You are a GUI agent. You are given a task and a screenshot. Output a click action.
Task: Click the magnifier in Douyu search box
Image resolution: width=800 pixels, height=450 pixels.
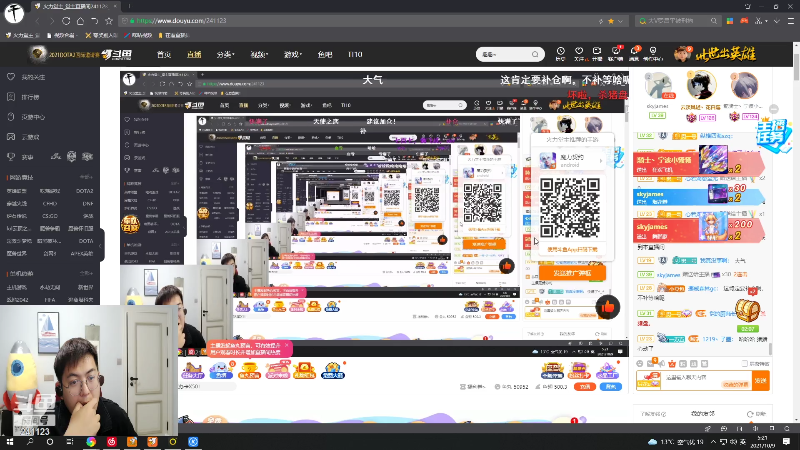(x=535, y=54)
